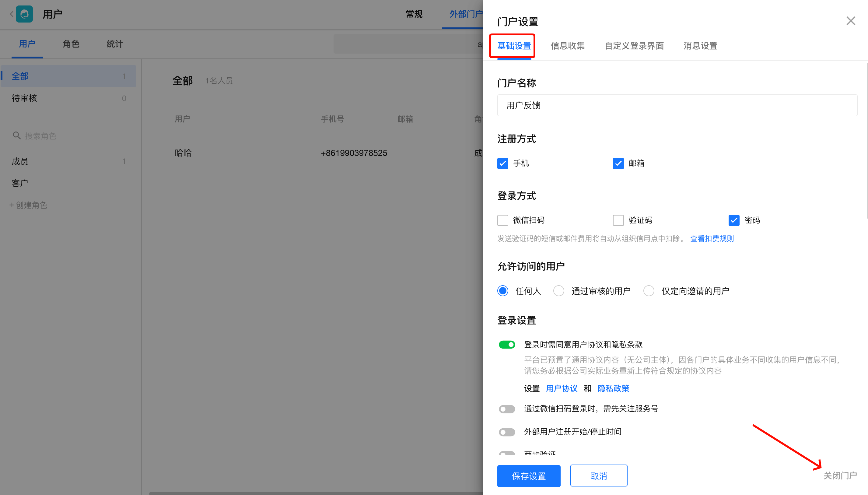Click 保存设置 button
This screenshot has width=868, height=495.
pyautogui.click(x=529, y=476)
